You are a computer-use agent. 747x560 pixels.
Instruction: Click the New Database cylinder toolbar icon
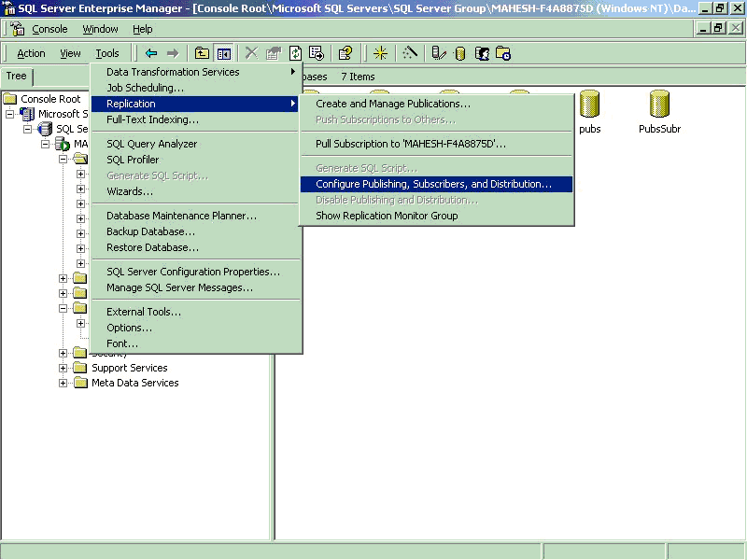click(460, 53)
